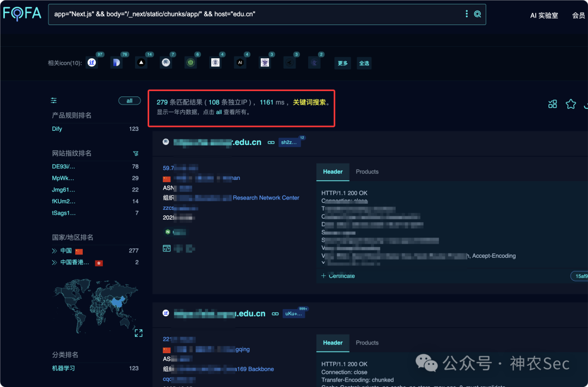Screen dimensions: 588x387
Task: Click the grid select view icon
Action: click(x=553, y=104)
